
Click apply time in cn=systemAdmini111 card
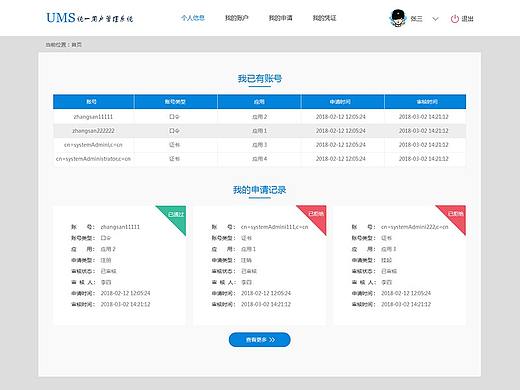click(x=266, y=293)
